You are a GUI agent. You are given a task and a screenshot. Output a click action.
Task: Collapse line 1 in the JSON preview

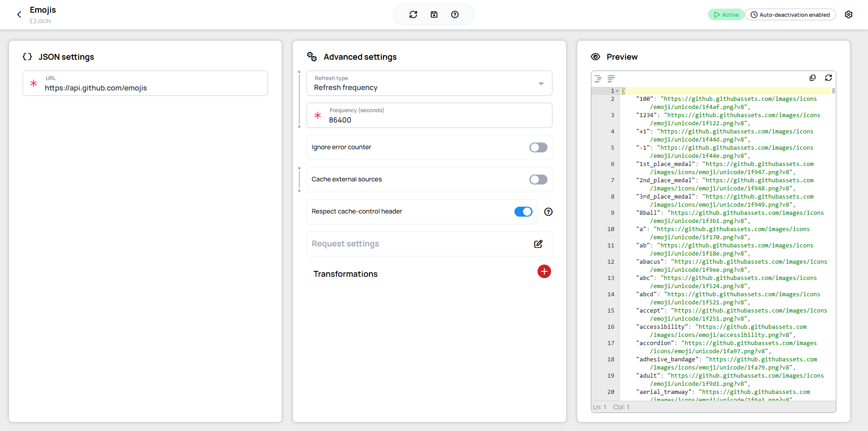pyautogui.click(x=617, y=91)
